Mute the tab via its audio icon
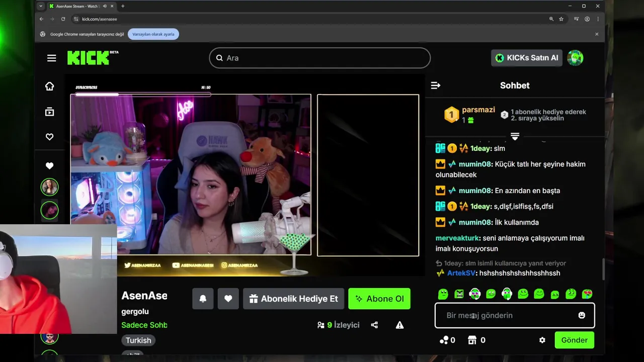 pos(105,6)
